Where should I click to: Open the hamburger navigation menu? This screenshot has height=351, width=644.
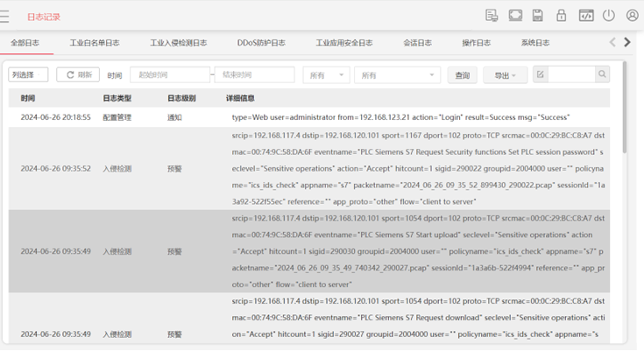click(x=4, y=17)
